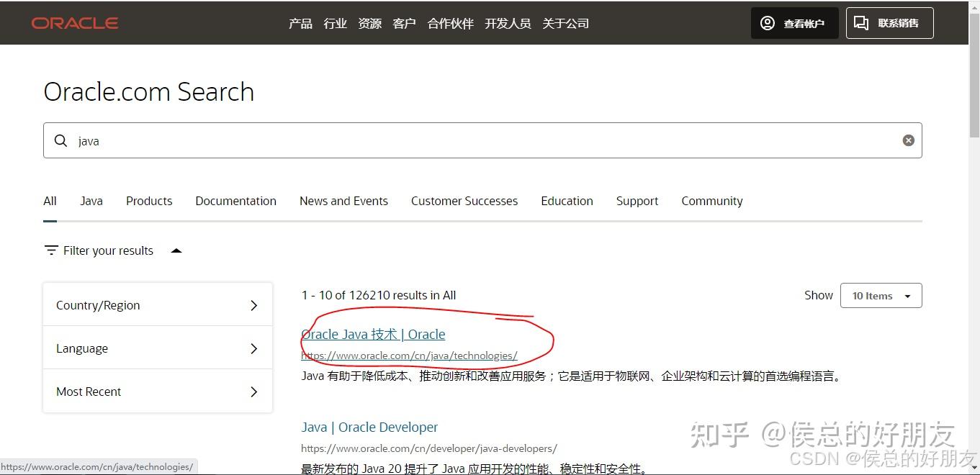The width and height of the screenshot is (980, 475).
Task: Click inside the java search input field
Action: pos(288,140)
